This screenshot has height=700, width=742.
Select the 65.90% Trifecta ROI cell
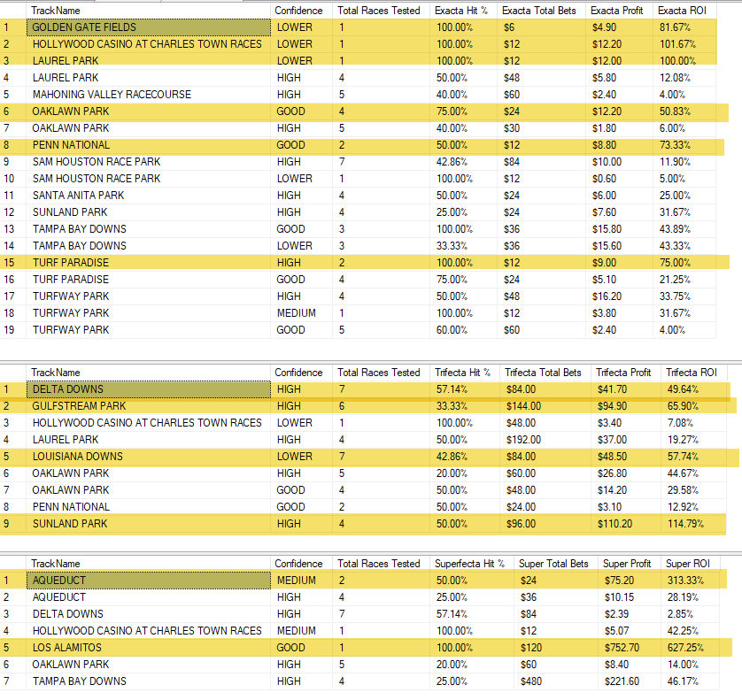coord(693,406)
